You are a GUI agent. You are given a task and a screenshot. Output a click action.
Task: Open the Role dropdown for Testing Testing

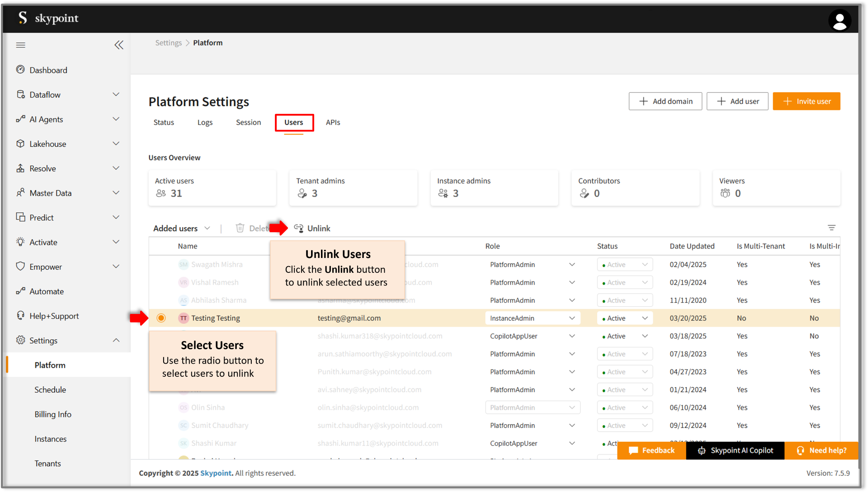coord(571,318)
